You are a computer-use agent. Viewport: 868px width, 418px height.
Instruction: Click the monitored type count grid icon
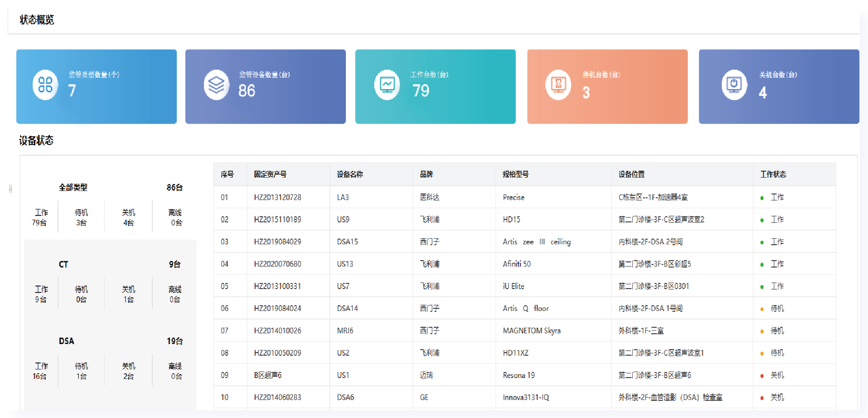click(x=45, y=85)
